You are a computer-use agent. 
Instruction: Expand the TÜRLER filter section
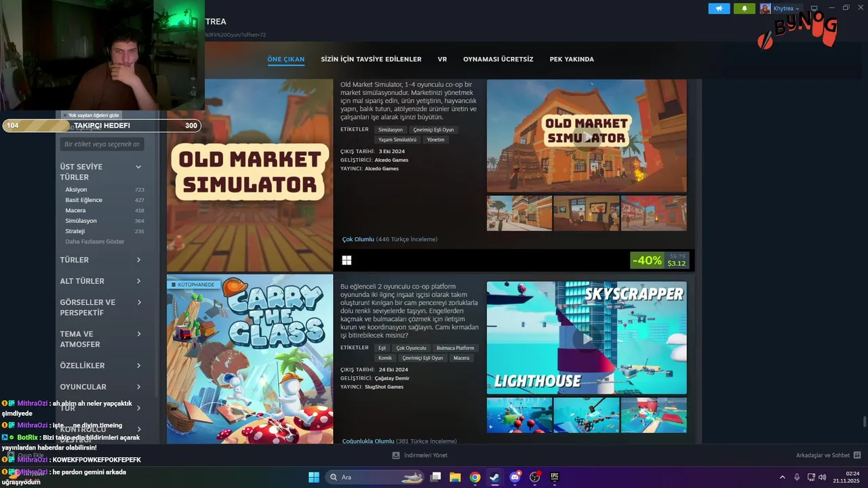(x=101, y=260)
